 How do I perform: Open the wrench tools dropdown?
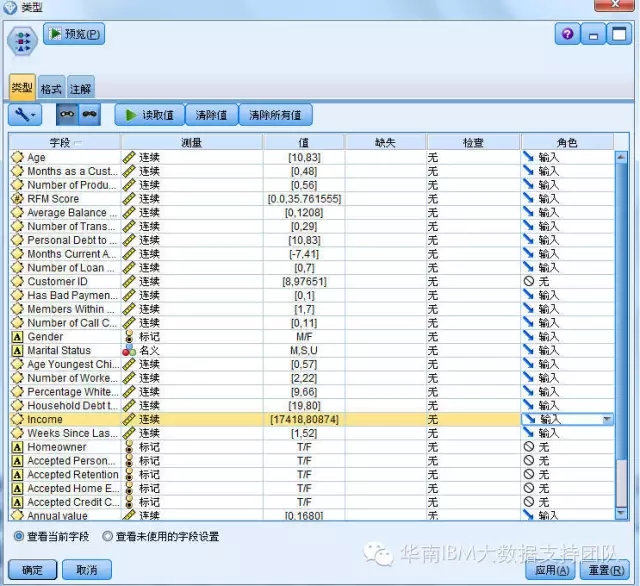coord(24,115)
